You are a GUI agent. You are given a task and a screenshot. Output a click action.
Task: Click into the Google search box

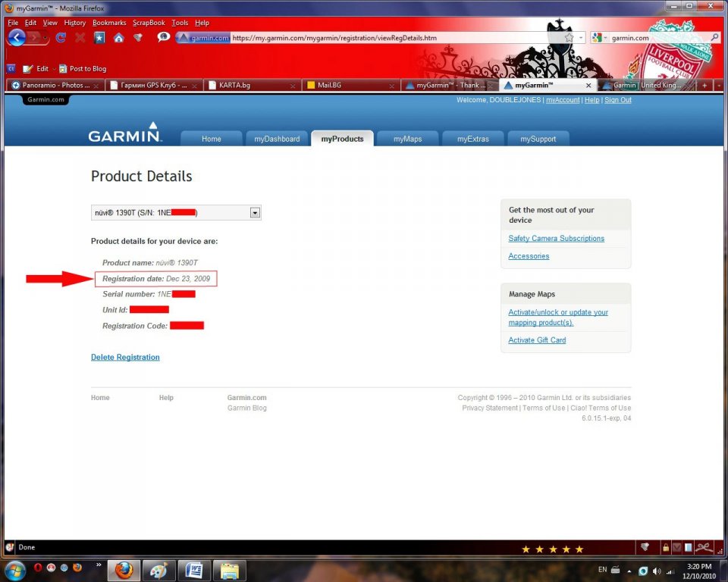[x=659, y=38]
